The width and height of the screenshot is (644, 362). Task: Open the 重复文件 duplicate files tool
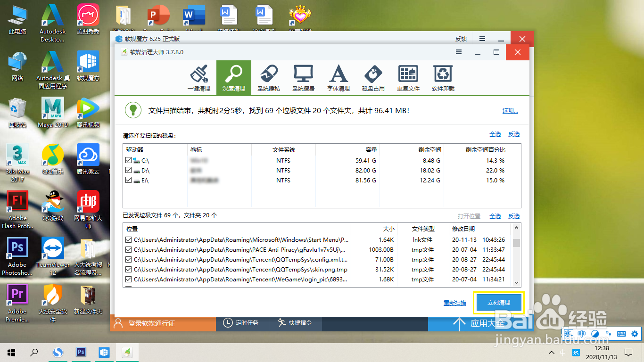[408, 77]
